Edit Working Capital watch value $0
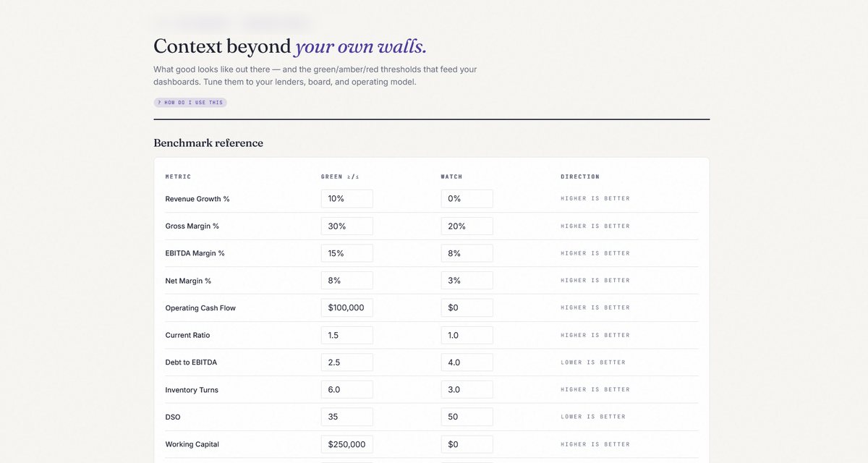 [467, 445]
